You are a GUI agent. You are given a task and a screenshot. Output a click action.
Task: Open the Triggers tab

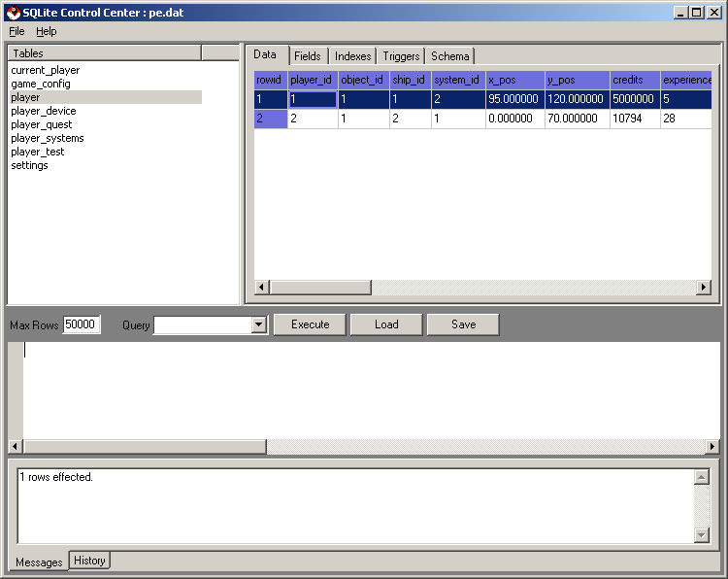401,56
